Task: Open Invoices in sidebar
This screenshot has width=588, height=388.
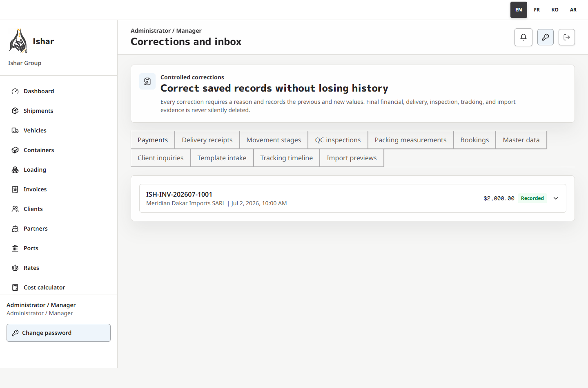Action: click(x=58, y=189)
